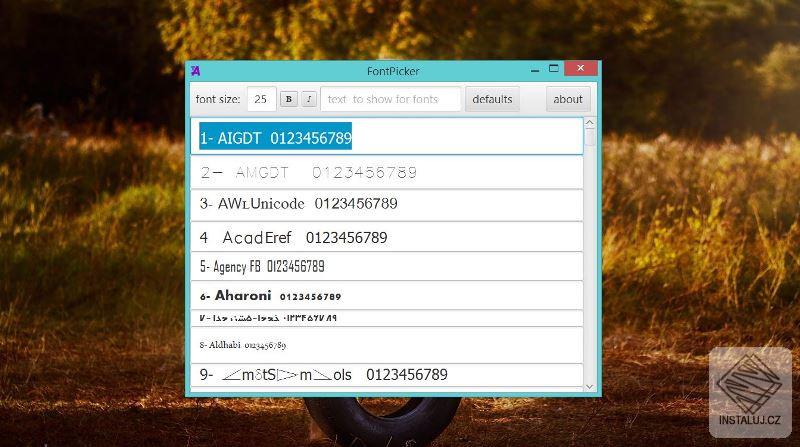Click the font list scrollbar thumb

point(590,138)
